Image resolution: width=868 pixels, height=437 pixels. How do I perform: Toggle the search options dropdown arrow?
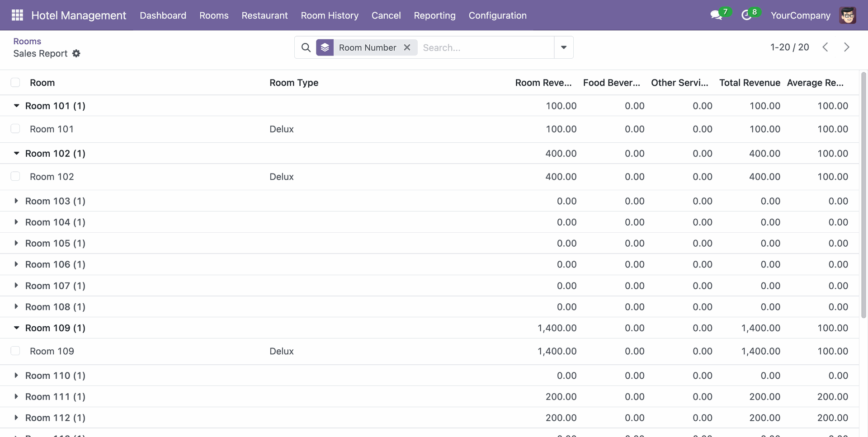click(x=563, y=47)
